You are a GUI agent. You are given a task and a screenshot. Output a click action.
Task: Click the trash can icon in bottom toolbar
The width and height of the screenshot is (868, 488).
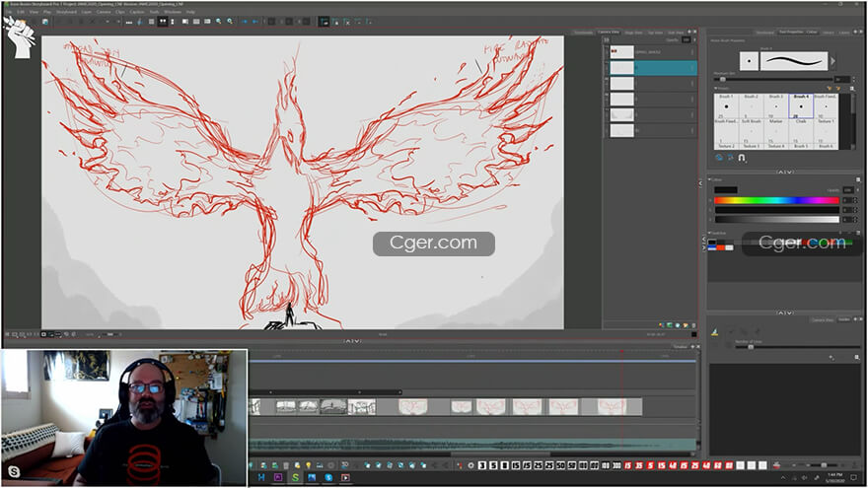286,465
